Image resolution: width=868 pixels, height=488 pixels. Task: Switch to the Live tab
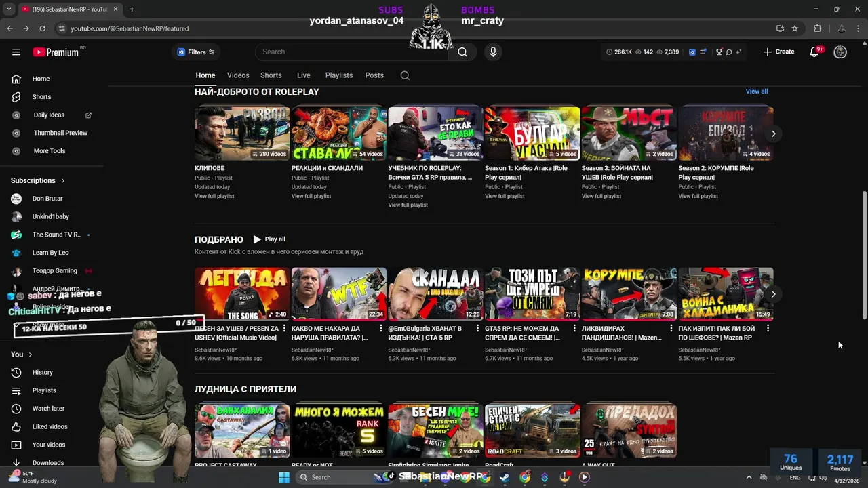coord(304,75)
